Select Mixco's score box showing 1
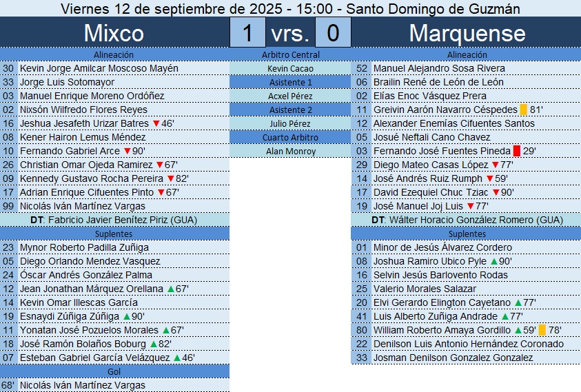 247,33
